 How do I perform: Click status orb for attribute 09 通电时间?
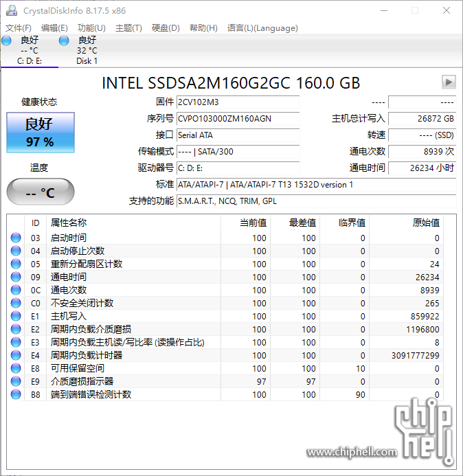[x=16, y=277]
